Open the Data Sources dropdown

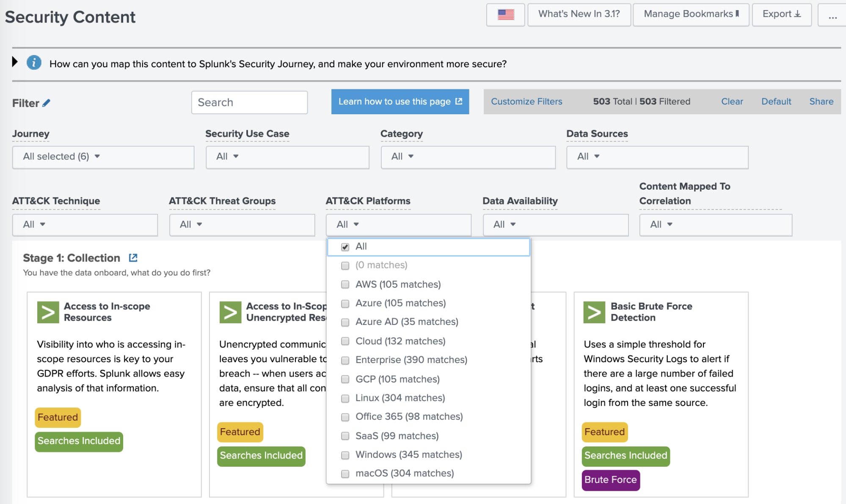click(657, 157)
